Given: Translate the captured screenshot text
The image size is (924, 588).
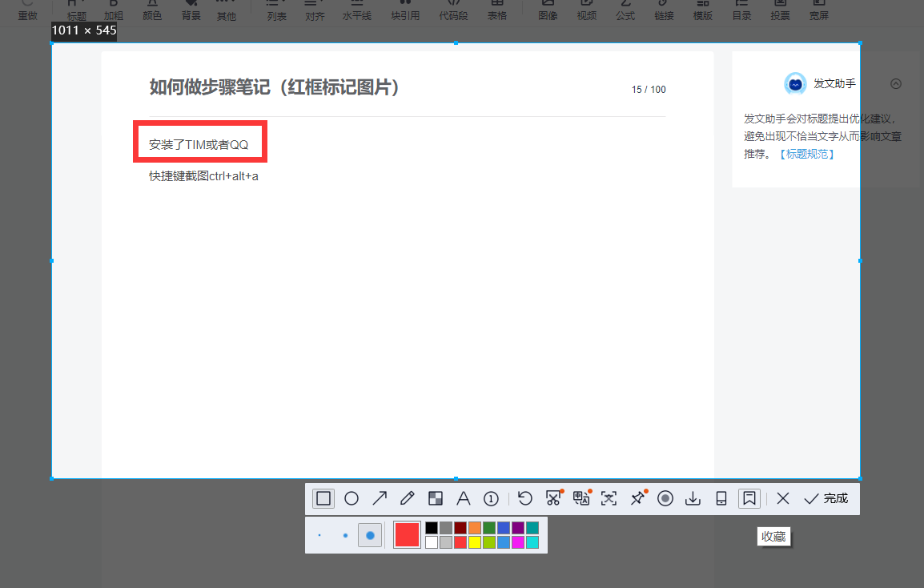Looking at the screenshot, I should 581,498.
